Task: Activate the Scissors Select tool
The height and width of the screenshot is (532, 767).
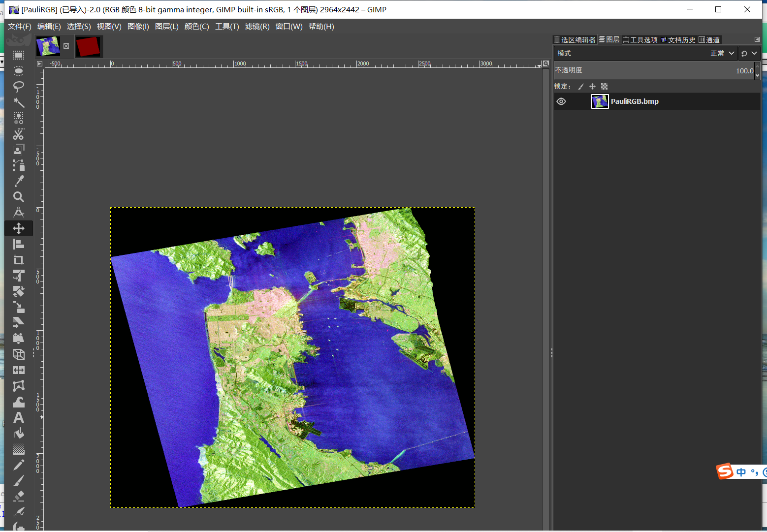Action: pos(19,134)
